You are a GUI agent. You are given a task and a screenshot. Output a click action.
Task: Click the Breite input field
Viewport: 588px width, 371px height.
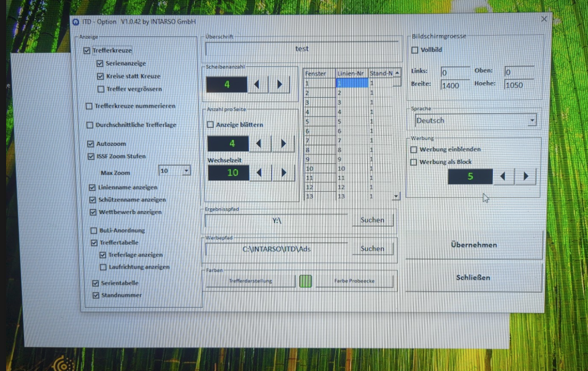455,85
